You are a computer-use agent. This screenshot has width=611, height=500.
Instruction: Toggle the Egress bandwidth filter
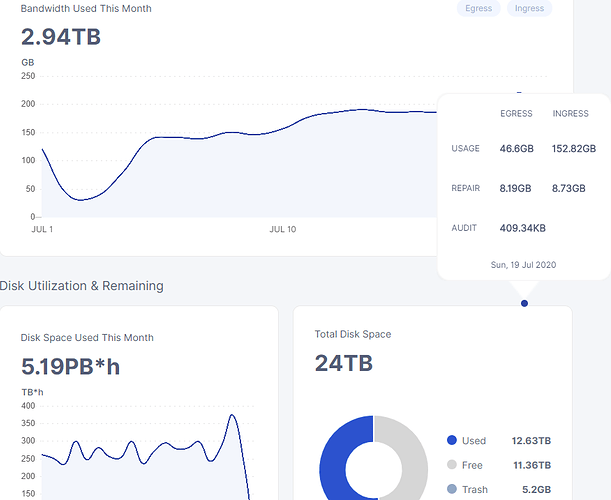pyautogui.click(x=478, y=8)
